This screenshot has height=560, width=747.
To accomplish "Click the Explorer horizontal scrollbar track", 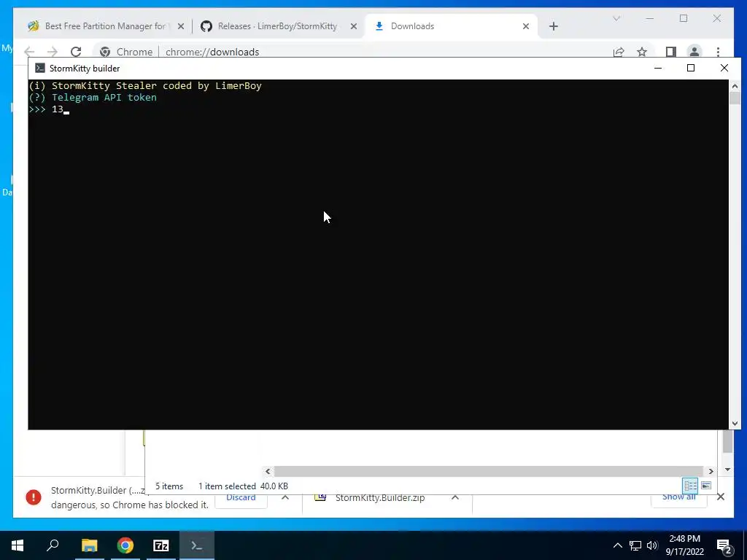I will (488, 471).
